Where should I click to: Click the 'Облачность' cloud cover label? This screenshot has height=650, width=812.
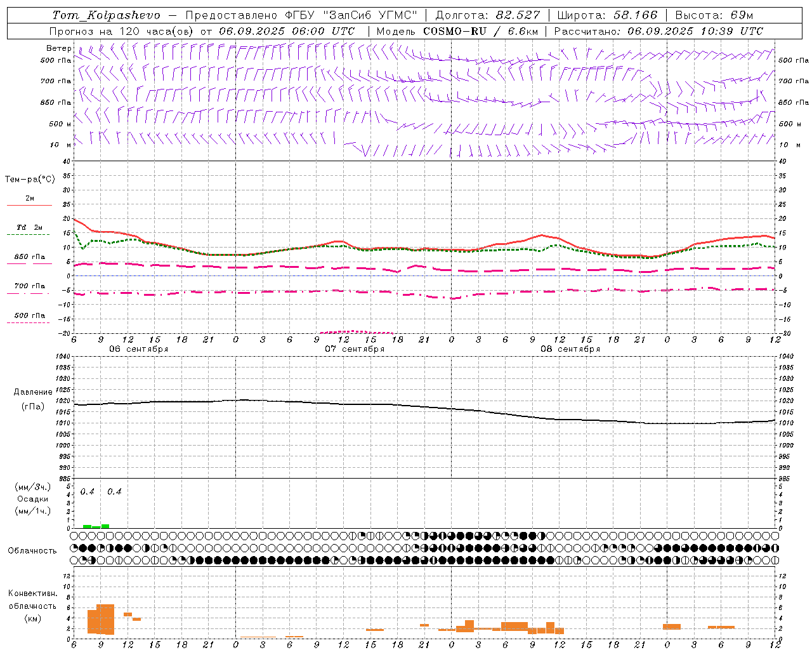click(x=32, y=551)
